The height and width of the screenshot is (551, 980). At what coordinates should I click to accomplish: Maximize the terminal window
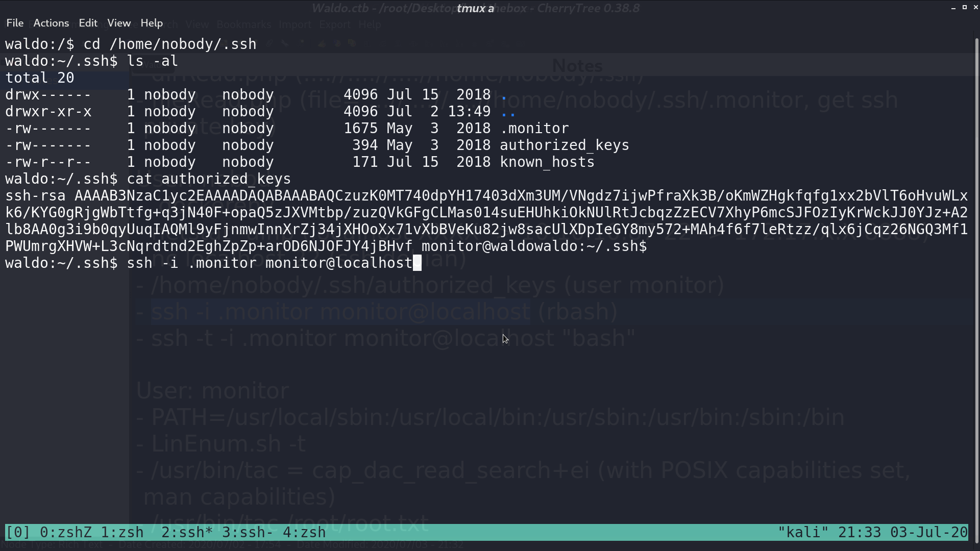pos(965,8)
